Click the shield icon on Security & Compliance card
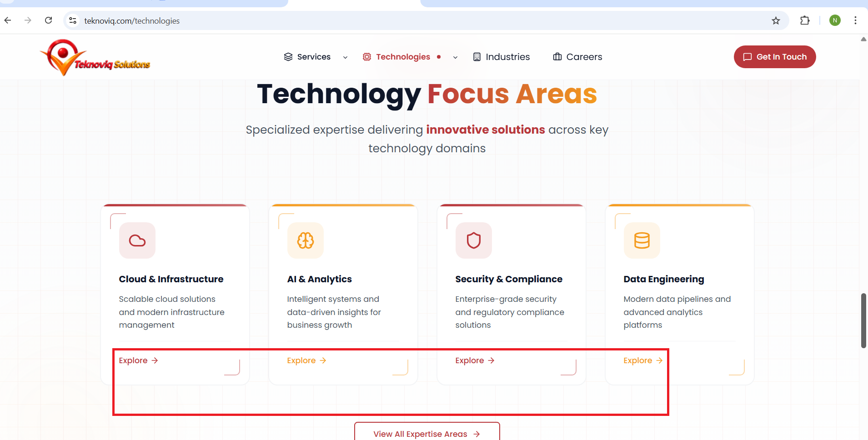Viewport: 868px width, 440px height. [x=473, y=240]
